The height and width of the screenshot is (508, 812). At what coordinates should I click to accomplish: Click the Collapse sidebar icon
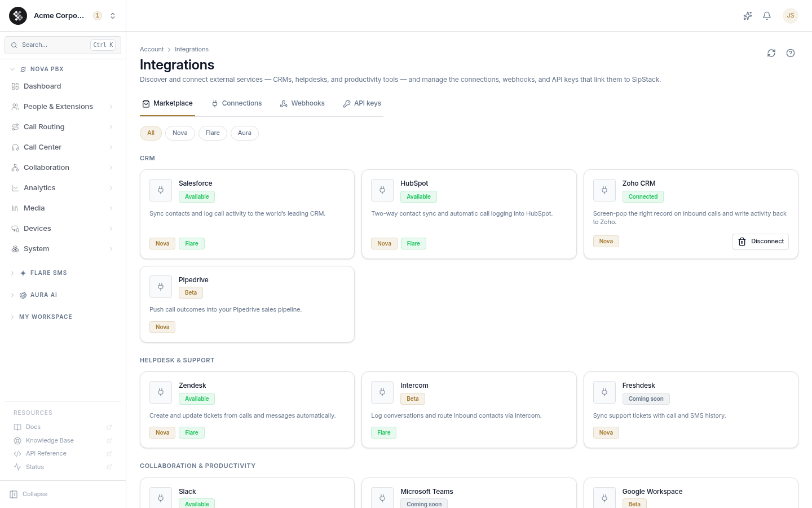click(14, 494)
